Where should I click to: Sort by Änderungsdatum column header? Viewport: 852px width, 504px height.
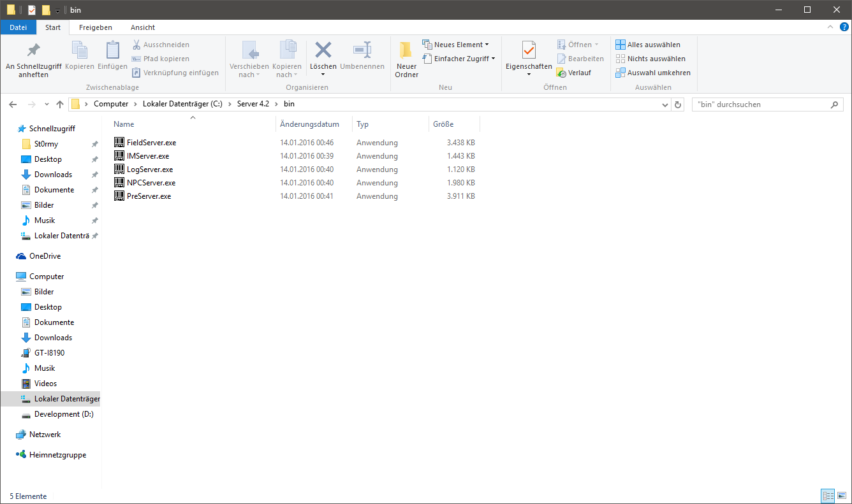coord(314,124)
